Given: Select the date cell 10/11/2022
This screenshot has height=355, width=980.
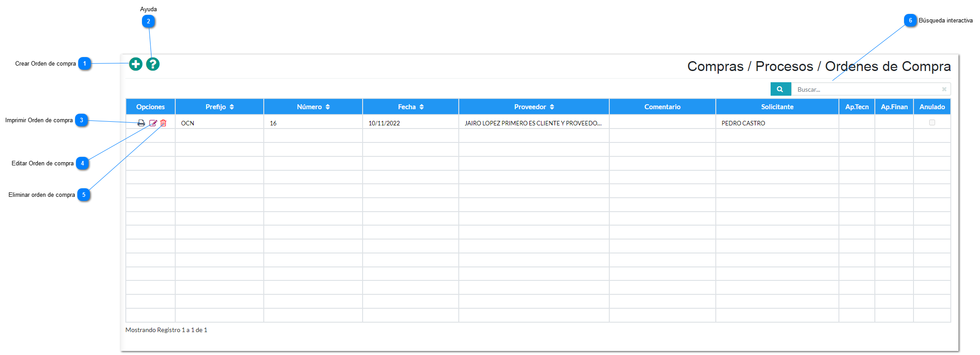Looking at the screenshot, I should pos(411,123).
